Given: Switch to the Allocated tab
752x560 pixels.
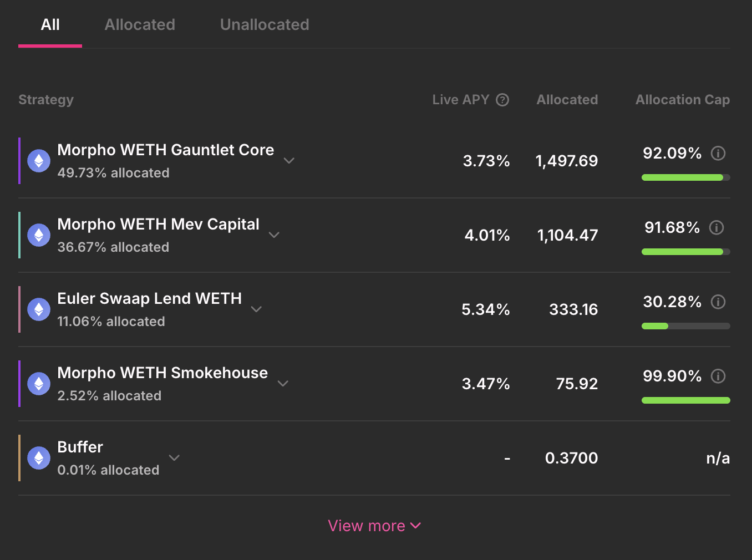Looking at the screenshot, I should point(140,24).
